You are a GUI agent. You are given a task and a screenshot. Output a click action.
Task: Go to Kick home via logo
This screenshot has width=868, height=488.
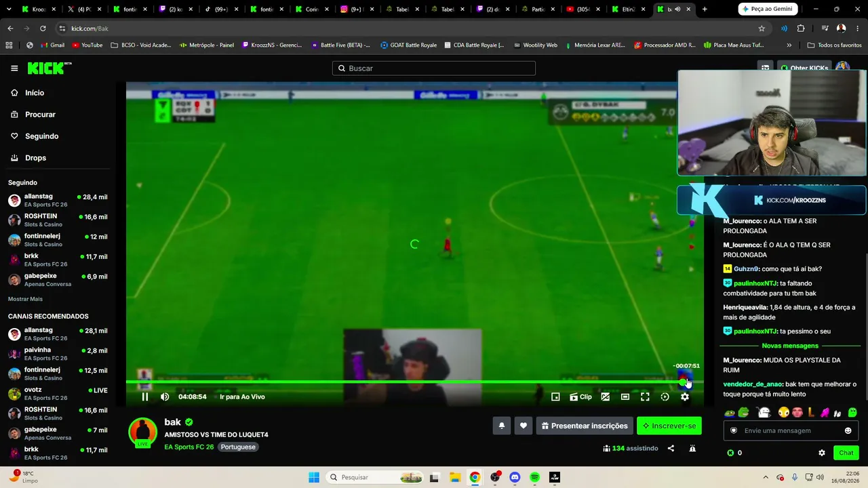[x=49, y=68]
